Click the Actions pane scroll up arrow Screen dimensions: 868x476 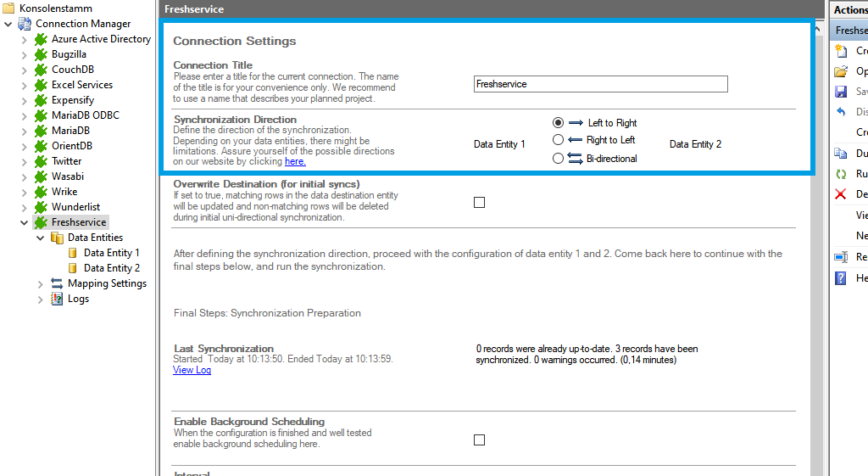[x=819, y=29]
